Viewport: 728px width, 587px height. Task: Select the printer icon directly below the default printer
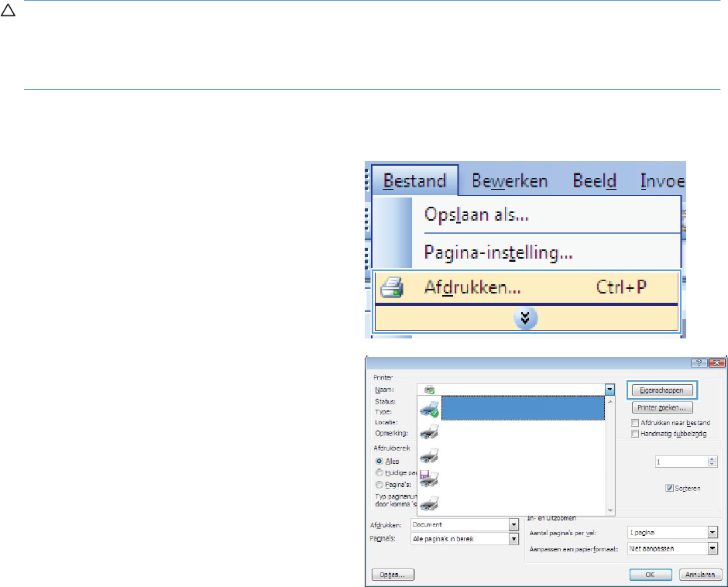[429, 432]
